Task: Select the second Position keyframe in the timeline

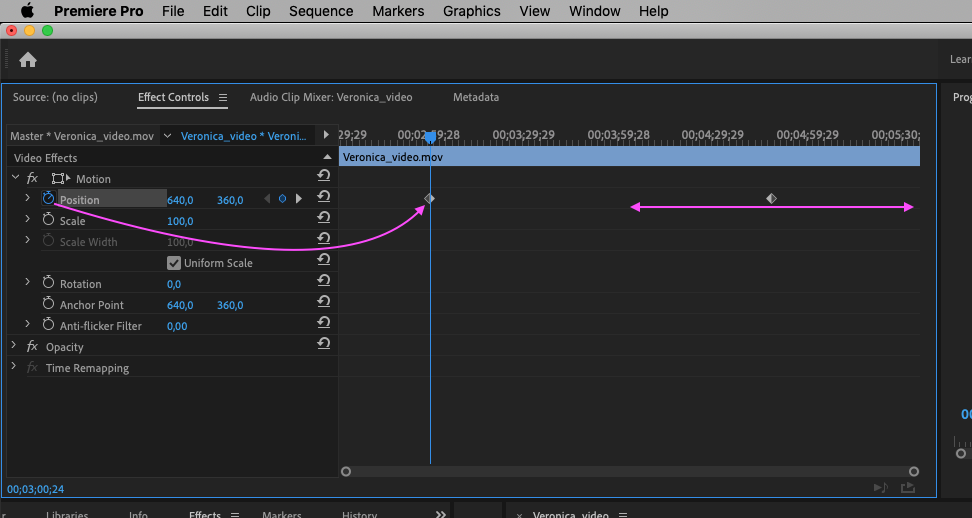Action: pyautogui.click(x=771, y=199)
